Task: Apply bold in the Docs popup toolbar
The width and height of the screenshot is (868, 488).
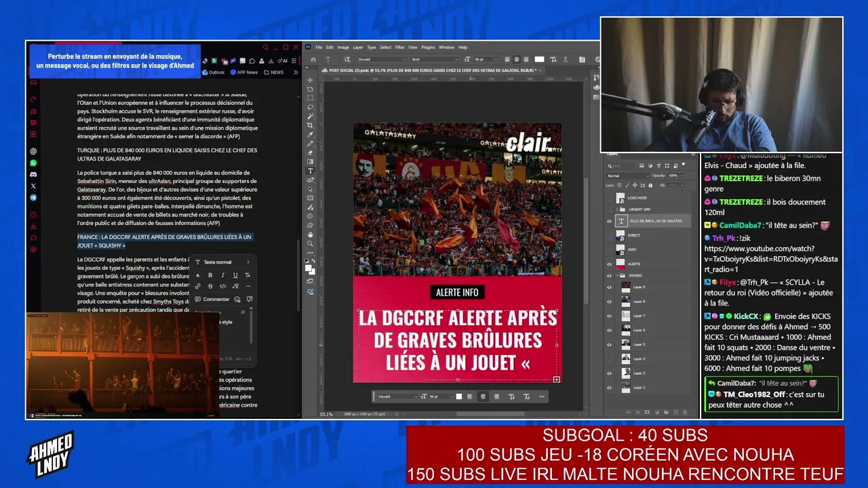Action: point(210,275)
